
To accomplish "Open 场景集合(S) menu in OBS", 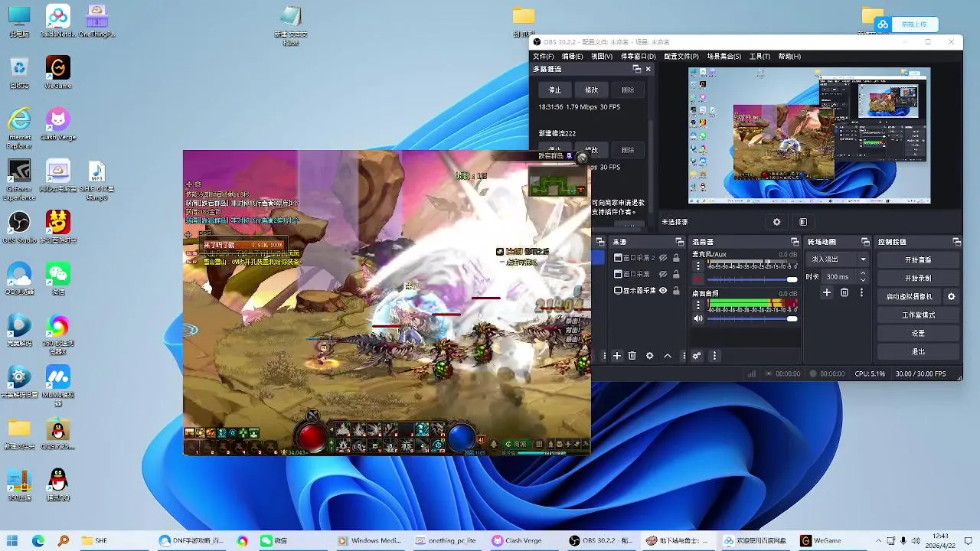I will 724,57.
